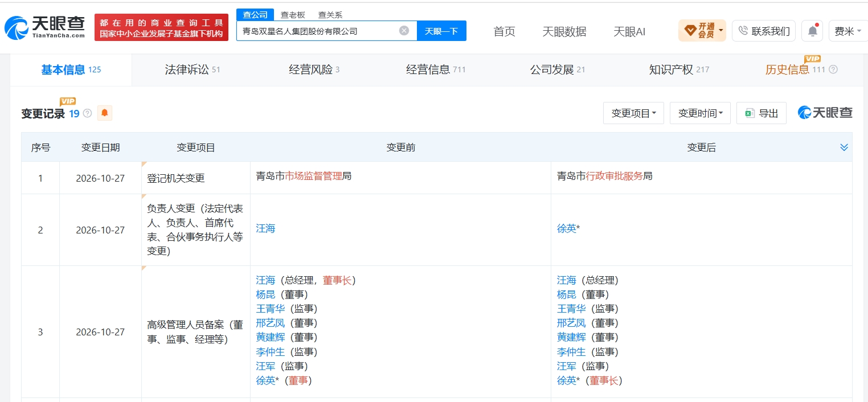Select the 查老板 search mode tab
868x402 pixels.
[x=293, y=15]
